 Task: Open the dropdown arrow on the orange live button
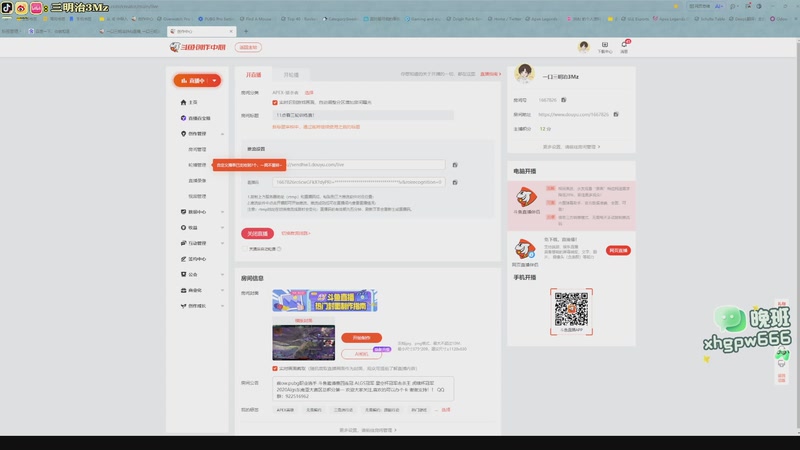click(x=214, y=81)
